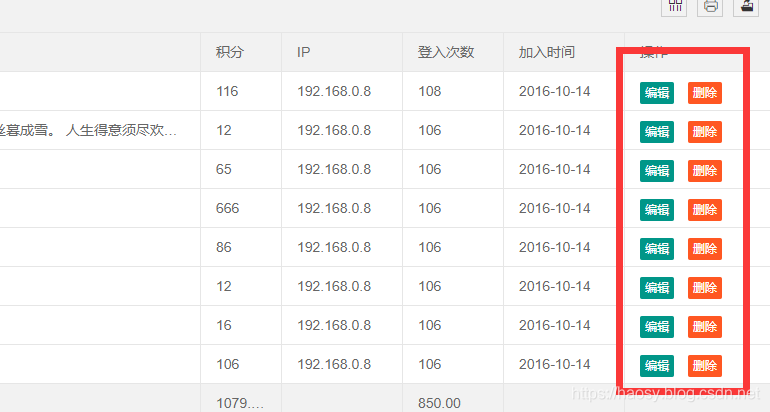770x412 pixels.
Task: Click the totals cell 850.00
Action: (453, 398)
